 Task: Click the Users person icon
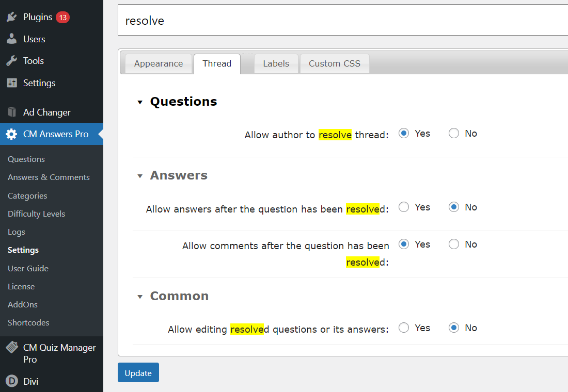coord(11,39)
